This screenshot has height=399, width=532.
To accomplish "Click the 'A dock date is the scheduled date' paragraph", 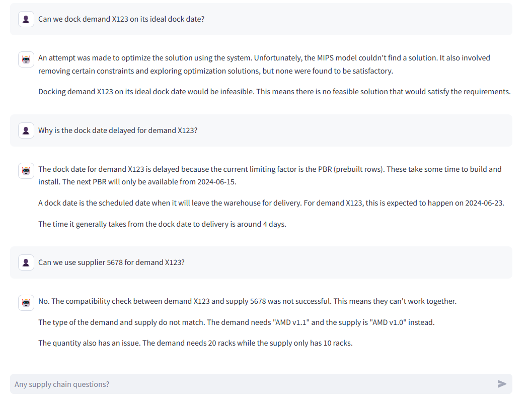I will (271, 203).
